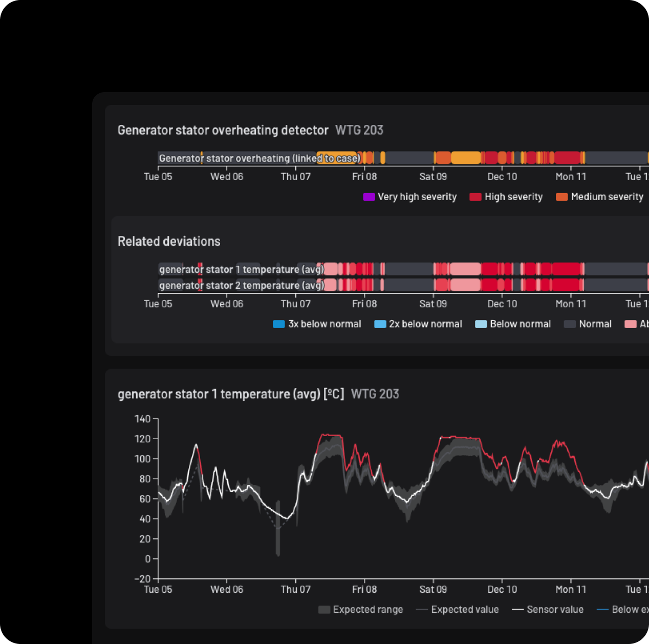This screenshot has width=649, height=644.
Task: Click the Dec 10 tick on the temperature chart axis
Action: click(502, 590)
